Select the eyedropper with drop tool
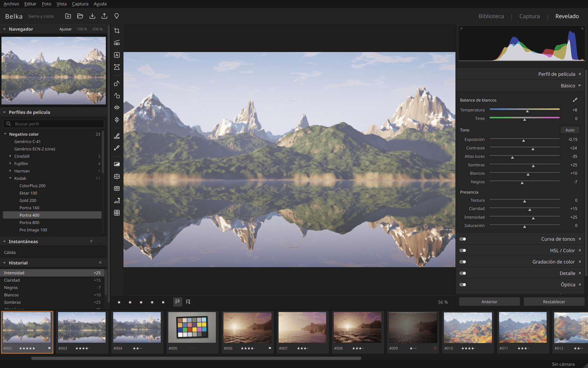This screenshot has width=588, height=368. (117, 148)
